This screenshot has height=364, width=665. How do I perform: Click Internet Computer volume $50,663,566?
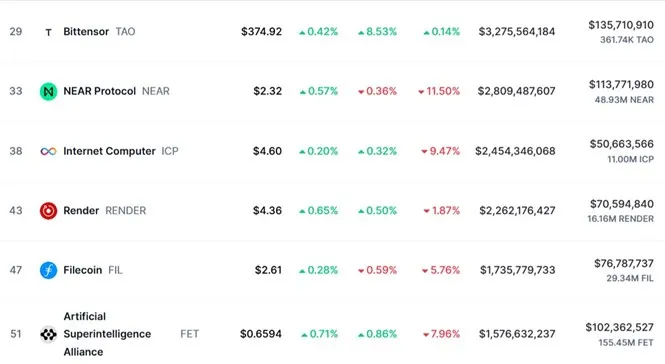click(x=622, y=144)
